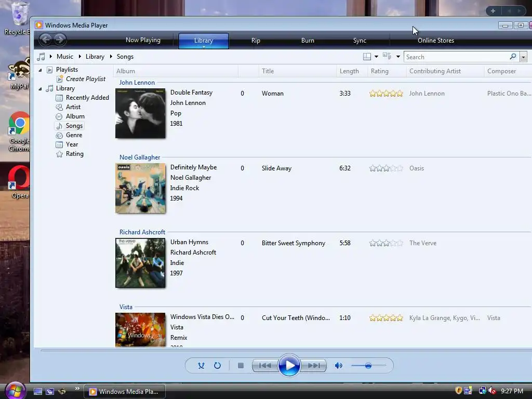Expand the Library breadcrumb arrow
Image resolution: width=532 pixels, height=399 pixels.
[79, 56]
